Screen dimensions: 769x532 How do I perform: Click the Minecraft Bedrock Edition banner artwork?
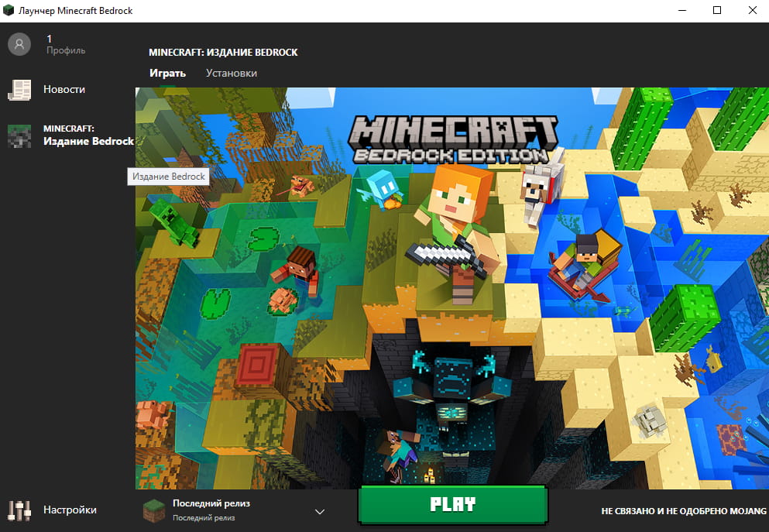[452, 288]
